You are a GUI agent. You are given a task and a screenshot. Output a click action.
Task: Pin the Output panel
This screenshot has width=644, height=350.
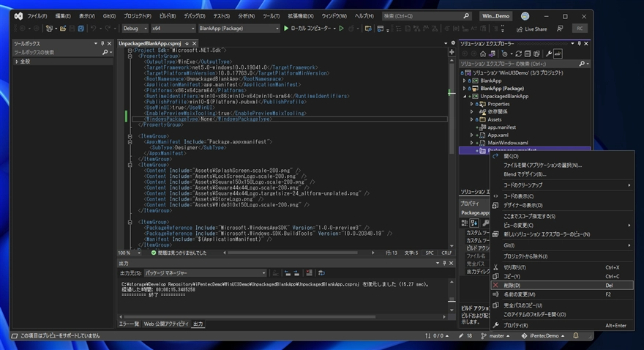(444, 263)
